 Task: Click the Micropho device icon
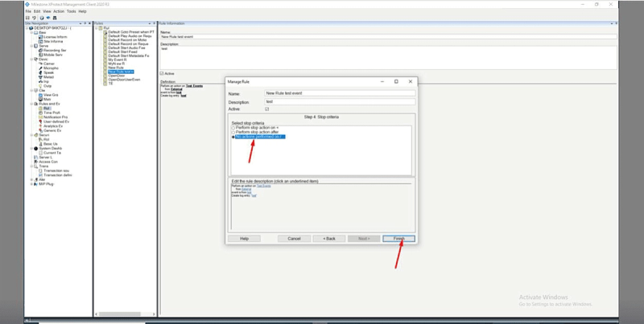pos(41,68)
